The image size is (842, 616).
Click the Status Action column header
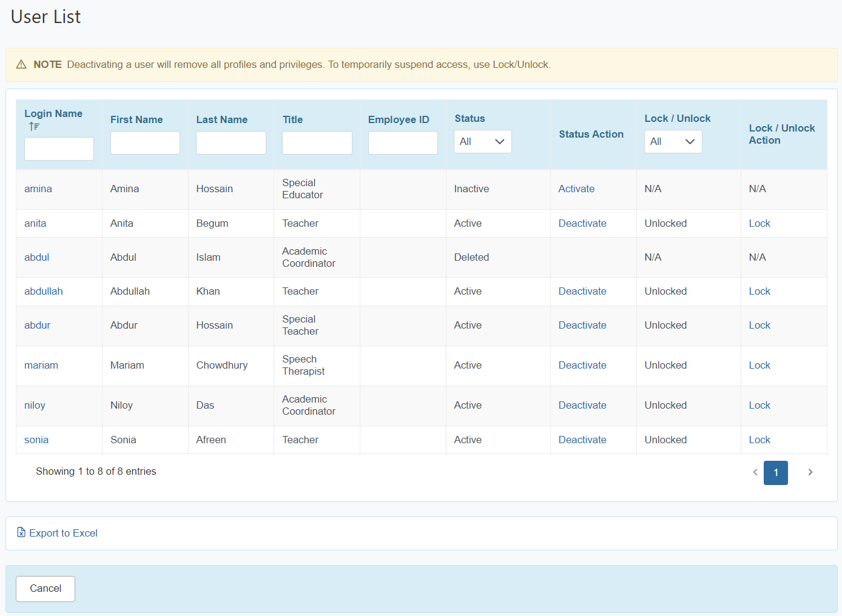591,134
